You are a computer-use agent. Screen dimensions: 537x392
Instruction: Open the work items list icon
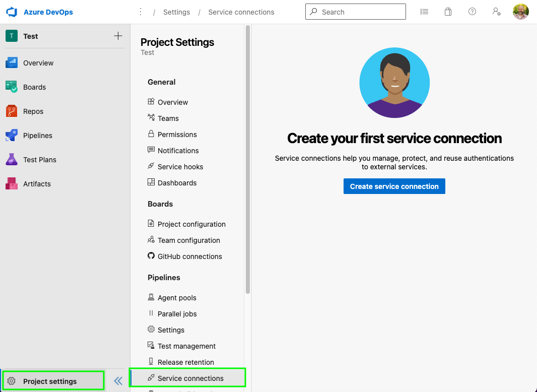pyautogui.click(x=424, y=12)
